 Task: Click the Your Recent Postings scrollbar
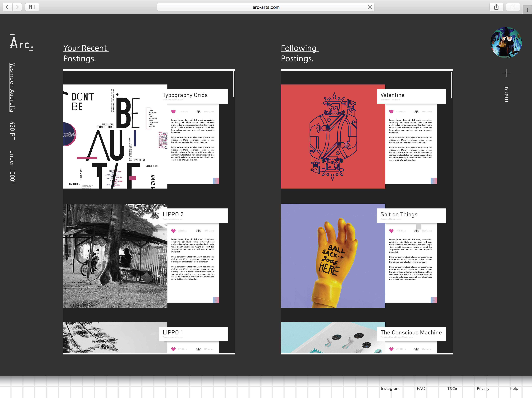[x=233, y=84]
